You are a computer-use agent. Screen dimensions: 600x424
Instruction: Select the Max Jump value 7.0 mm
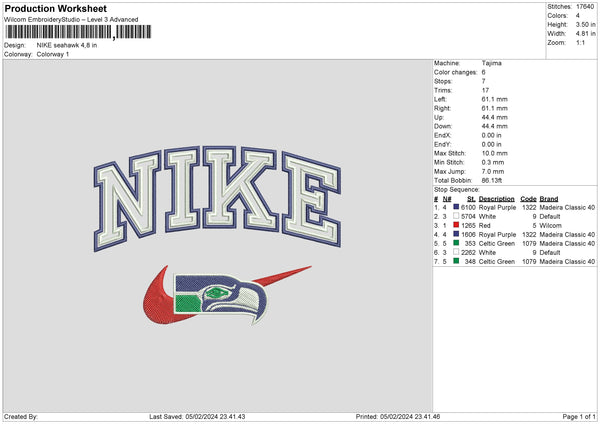492,171
